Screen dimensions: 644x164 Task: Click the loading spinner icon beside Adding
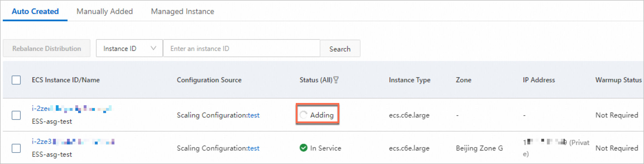click(303, 115)
